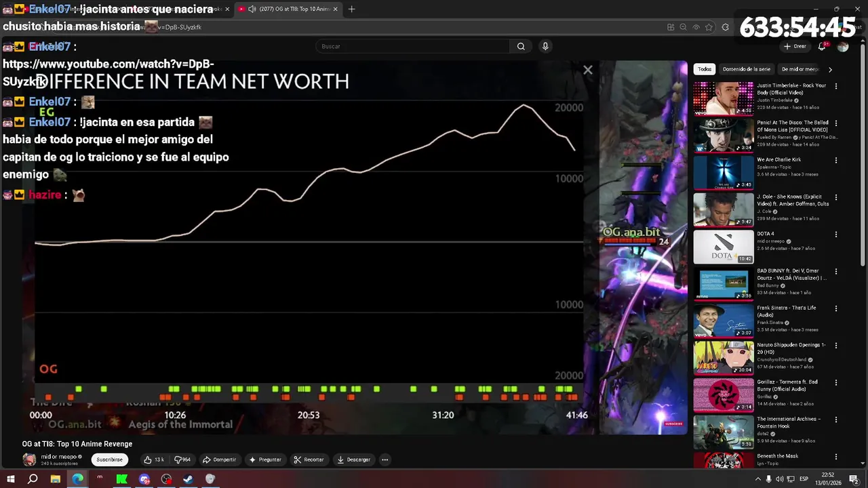Image resolution: width=868 pixels, height=488 pixels.
Task: Open options menu for Justin Timberlake video
Action: click(x=836, y=86)
